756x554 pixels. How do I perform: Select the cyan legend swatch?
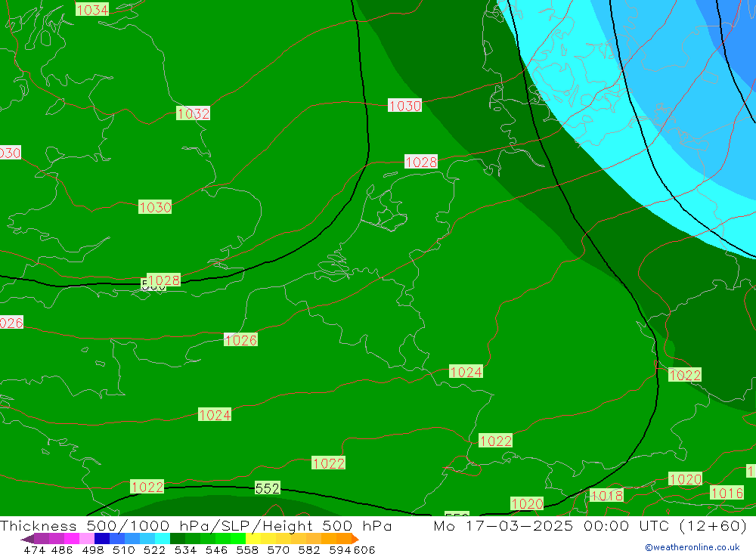click(163, 539)
